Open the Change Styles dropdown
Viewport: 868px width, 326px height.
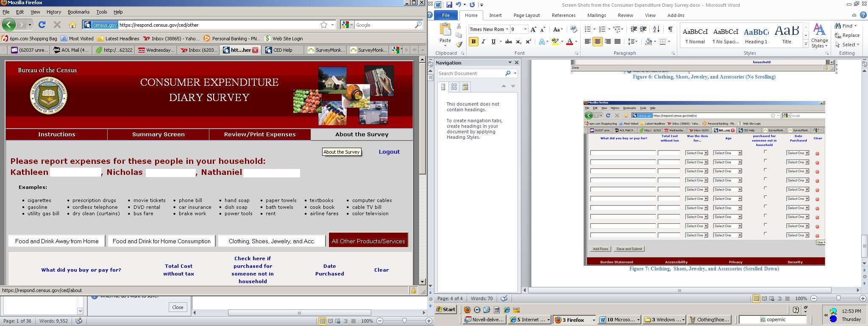coord(820,37)
